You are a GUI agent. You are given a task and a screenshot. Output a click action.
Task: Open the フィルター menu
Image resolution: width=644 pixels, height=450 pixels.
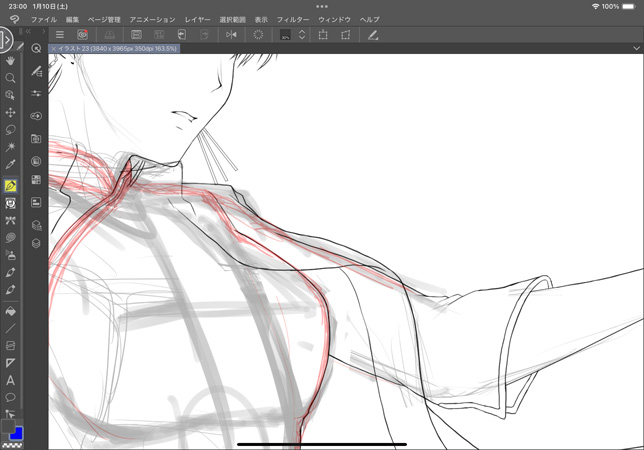click(293, 19)
